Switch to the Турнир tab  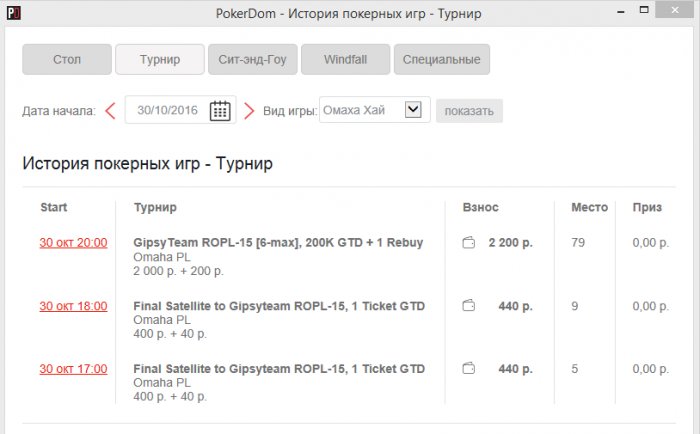pyautogui.click(x=160, y=59)
